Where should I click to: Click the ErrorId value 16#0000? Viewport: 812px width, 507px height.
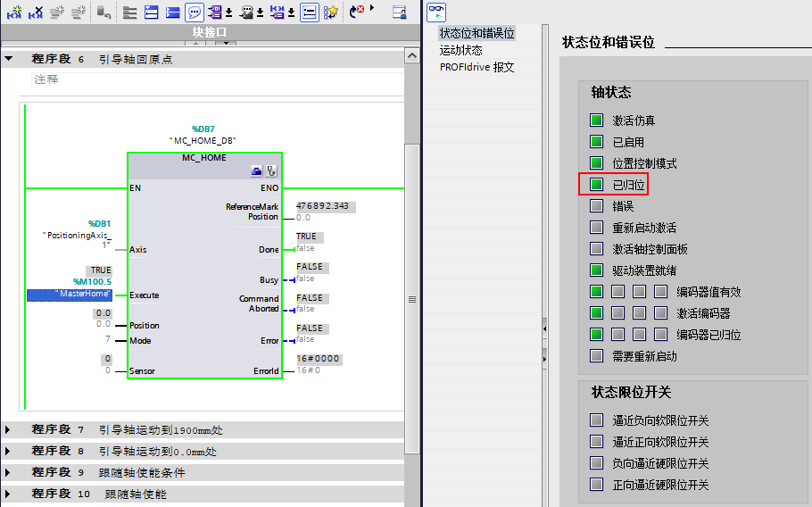(x=319, y=359)
